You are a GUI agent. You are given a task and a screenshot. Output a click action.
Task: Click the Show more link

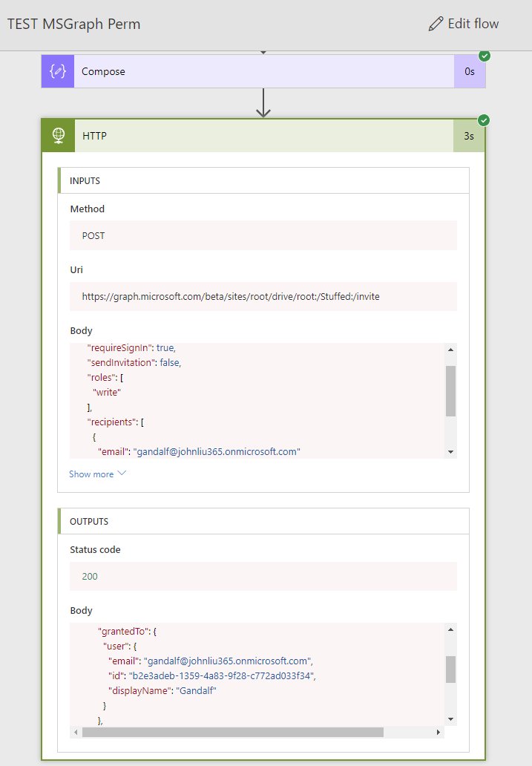91,474
